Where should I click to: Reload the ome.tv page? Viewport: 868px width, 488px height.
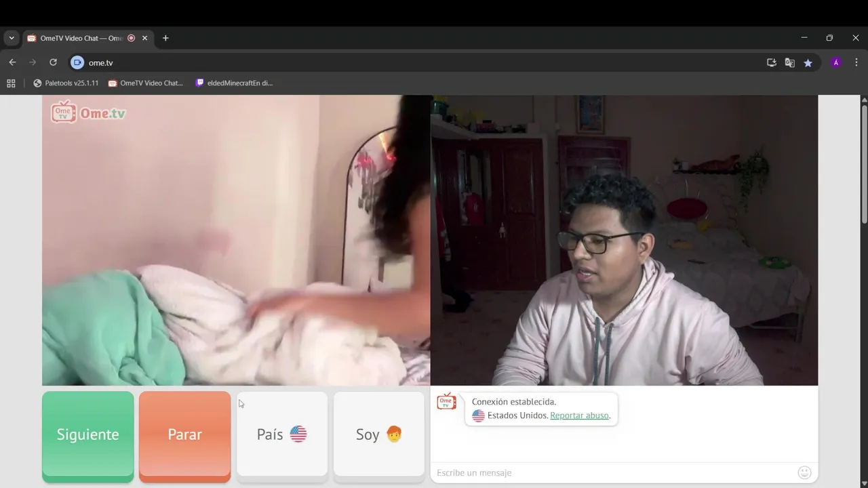53,62
